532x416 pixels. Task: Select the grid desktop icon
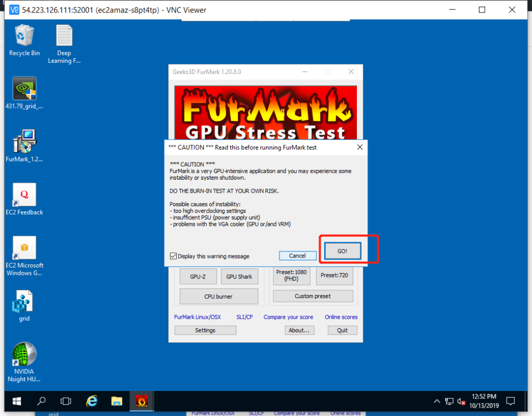pos(24,302)
